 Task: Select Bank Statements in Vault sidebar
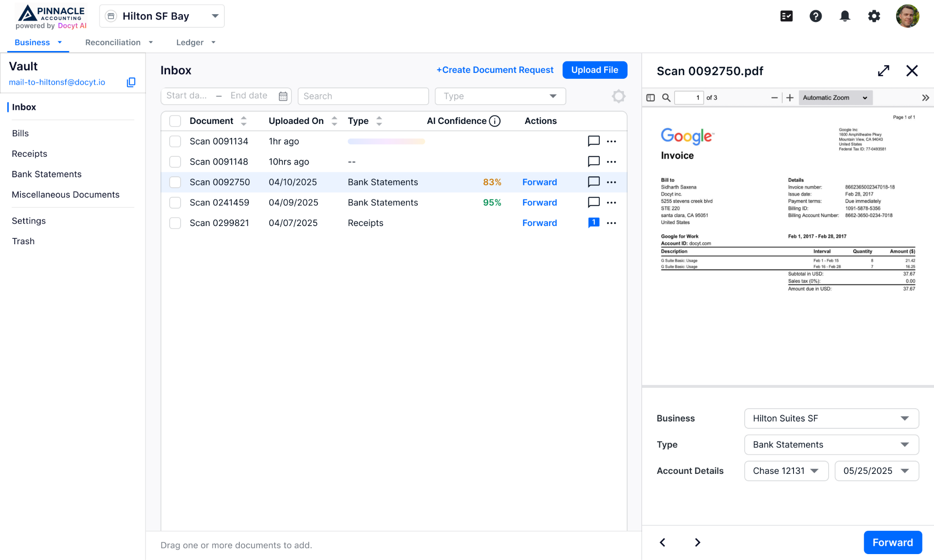coord(47,174)
